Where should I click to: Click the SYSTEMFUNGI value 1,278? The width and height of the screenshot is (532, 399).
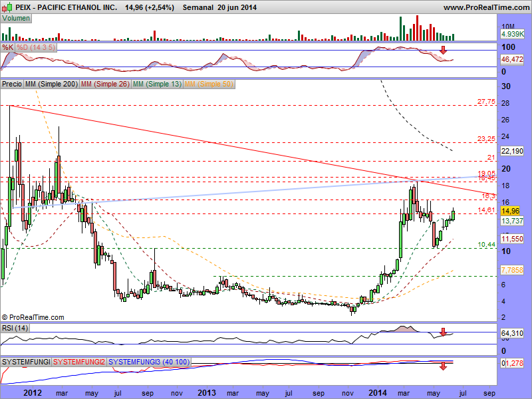click(514, 363)
